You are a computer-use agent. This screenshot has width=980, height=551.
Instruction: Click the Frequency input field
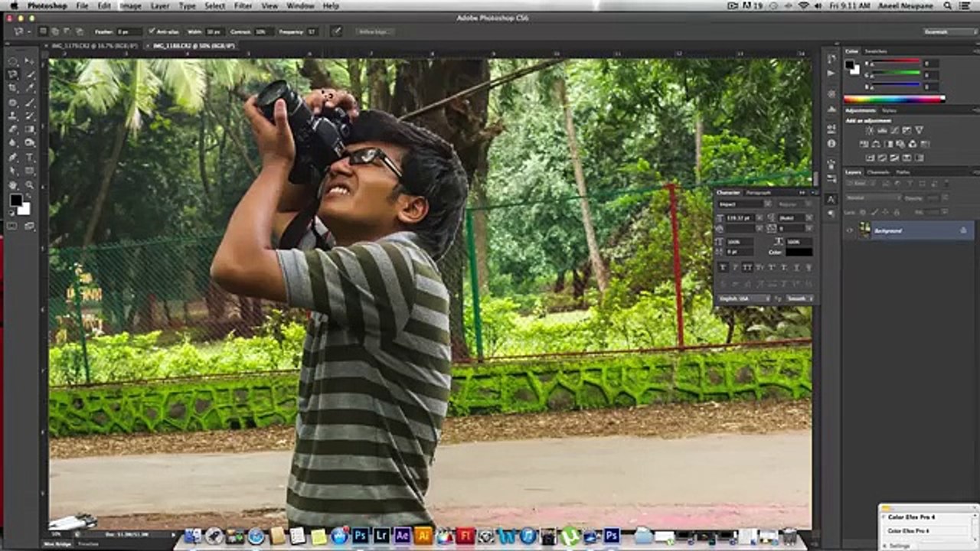tap(312, 31)
